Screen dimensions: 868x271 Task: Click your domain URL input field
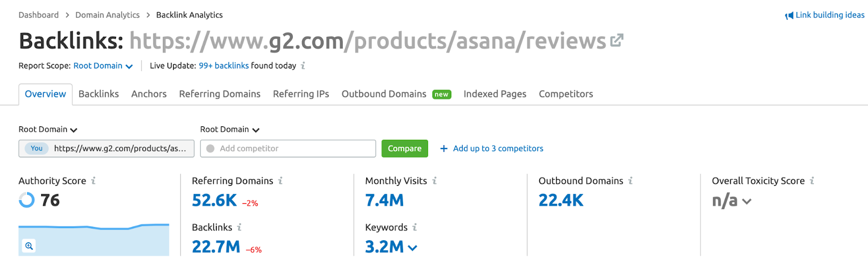coord(106,149)
